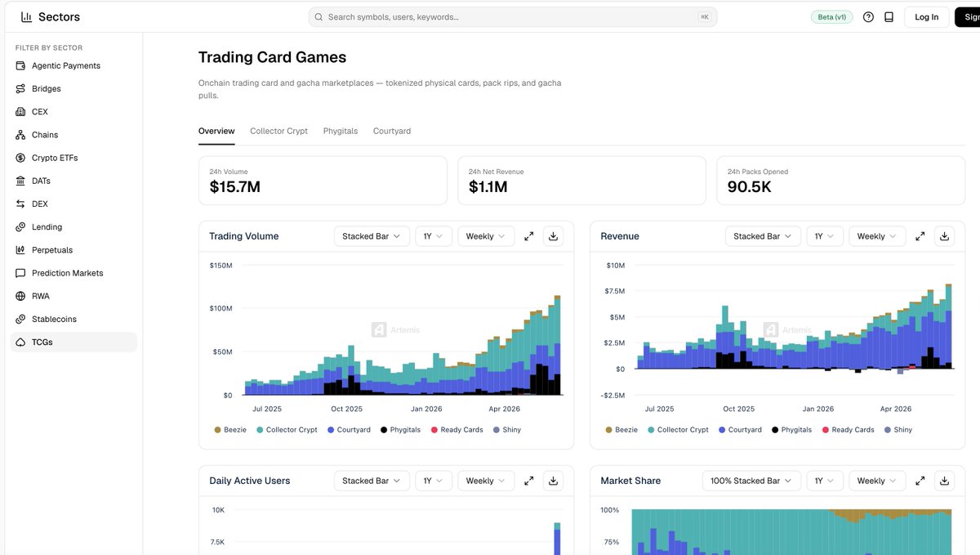
Task: Toggle Ready Cards in Revenue legend
Action: click(x=848, y=429)
